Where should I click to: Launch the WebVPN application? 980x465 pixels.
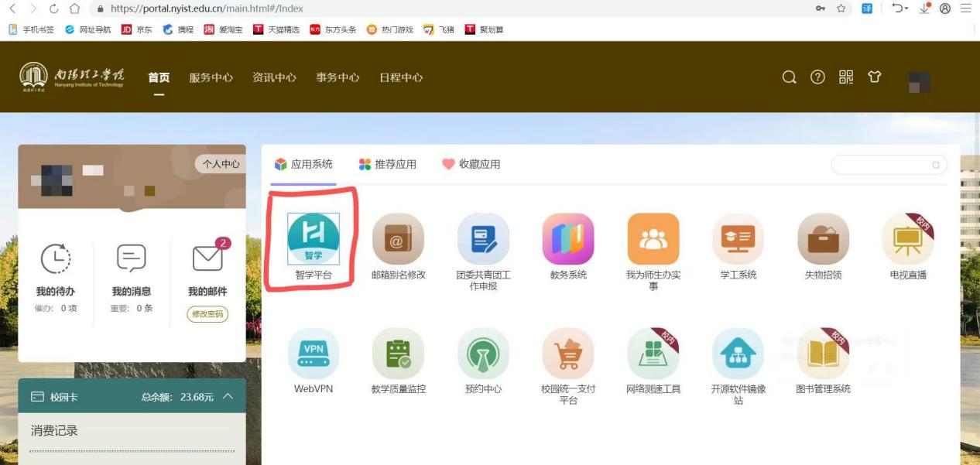click(x=313, y=354)
